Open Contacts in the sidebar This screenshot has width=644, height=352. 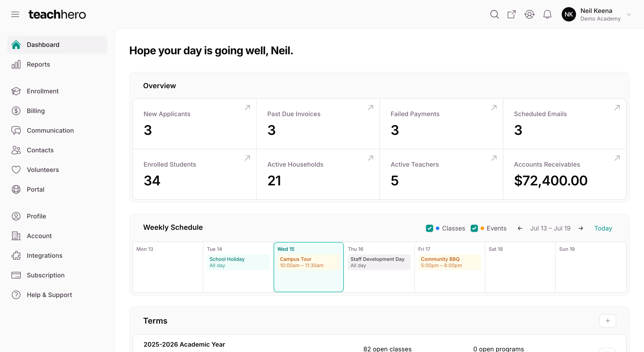tap(57, 150)
